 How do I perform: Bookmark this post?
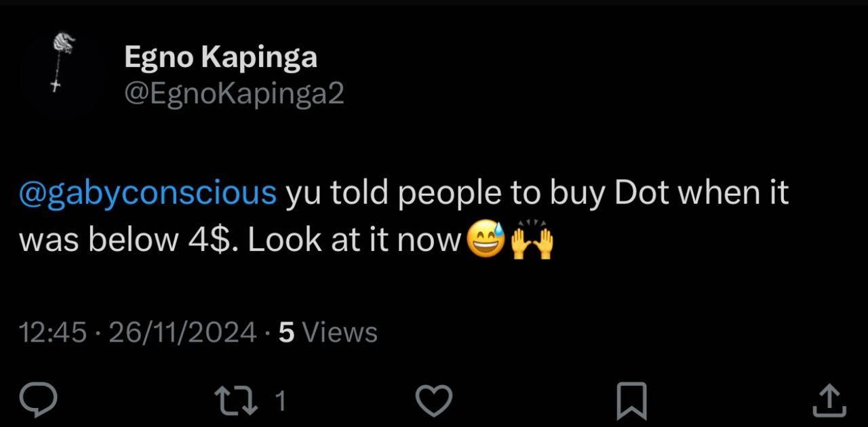(x=631, y=401)
